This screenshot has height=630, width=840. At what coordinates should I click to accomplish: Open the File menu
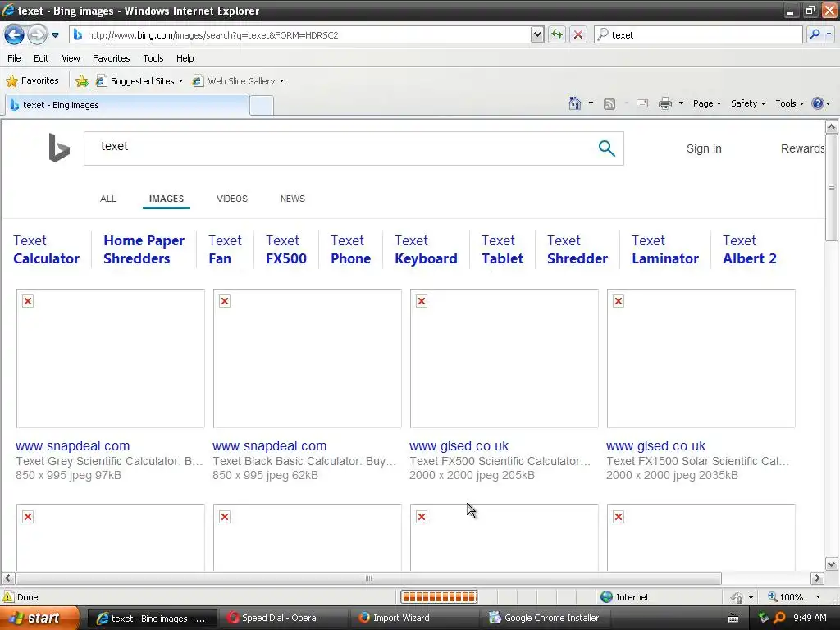click(x=15, y=58)
